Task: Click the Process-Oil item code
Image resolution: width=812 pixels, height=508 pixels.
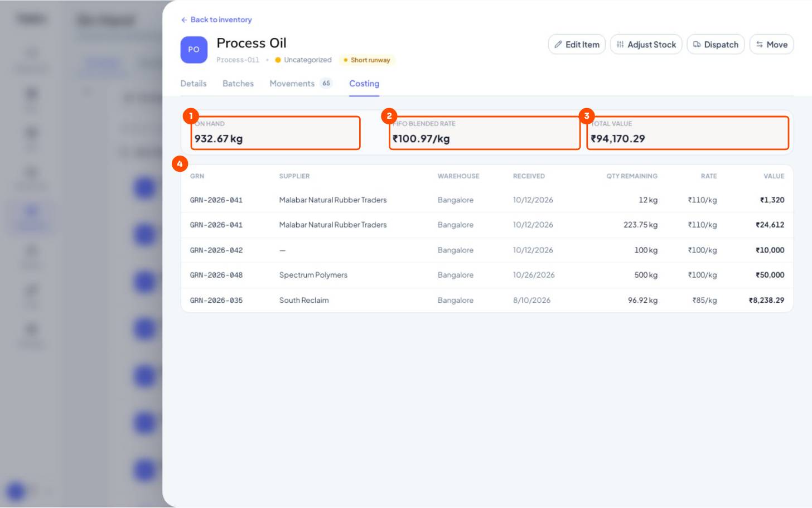Action: pyautogui.click(x=238, y=60)
